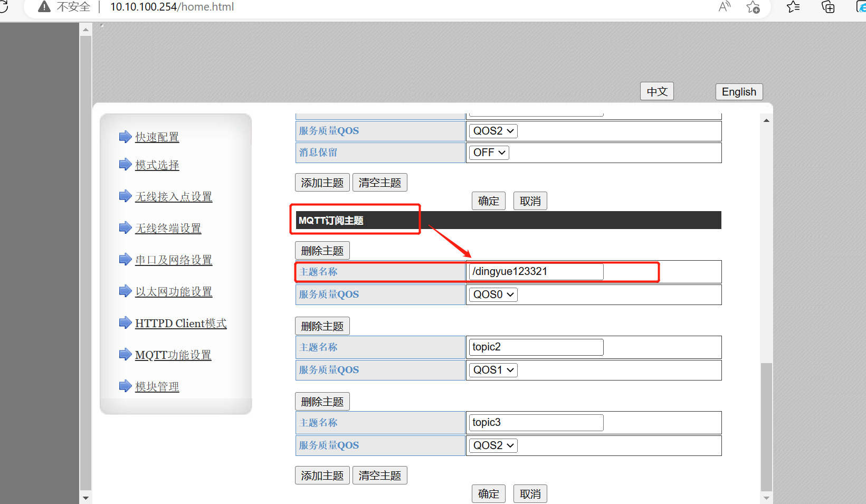Viewport: 866px width, 504px height.
Task: Open the QOS1 dropdown for topic2
Action: pos(493,370)
